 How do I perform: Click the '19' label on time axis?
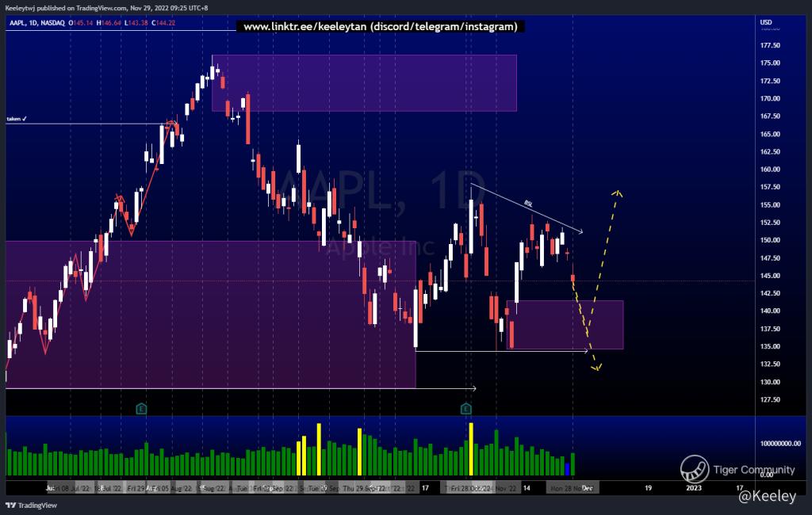click(648, 488)
